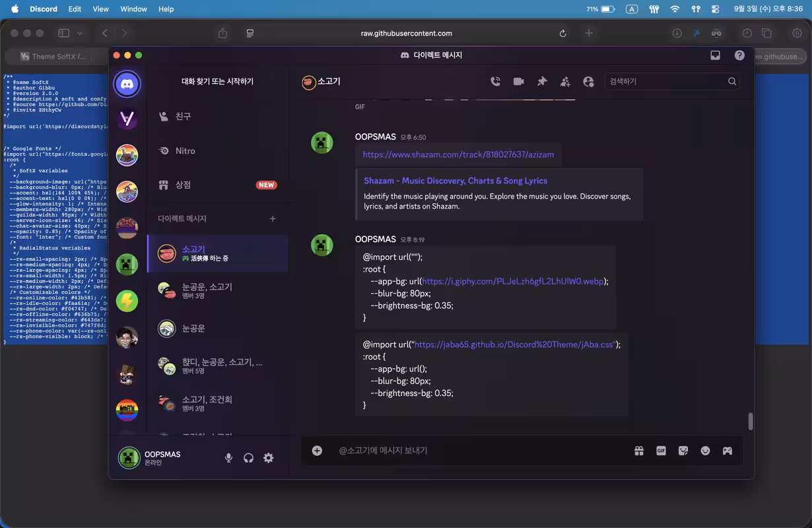The height and width of the screenshot is (528, 812).
Task: Open Discord help question mark icon
Action: (739, 55)
